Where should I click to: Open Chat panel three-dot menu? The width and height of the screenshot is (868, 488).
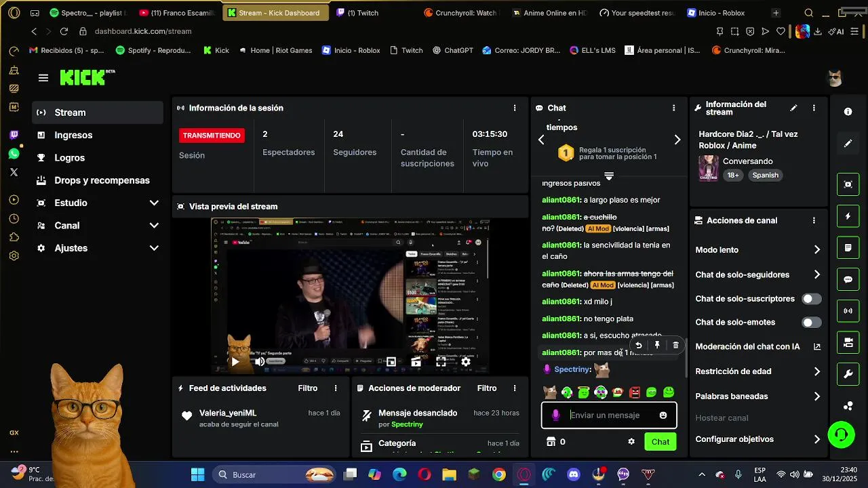pyautogui.click(x=673, y=108)
